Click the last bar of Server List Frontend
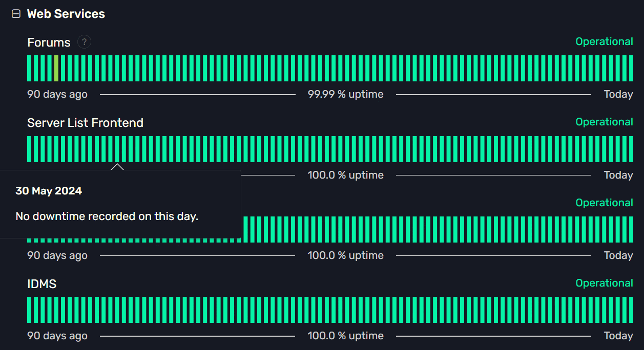This screenshot has width=644, height=350. point(631,148)
